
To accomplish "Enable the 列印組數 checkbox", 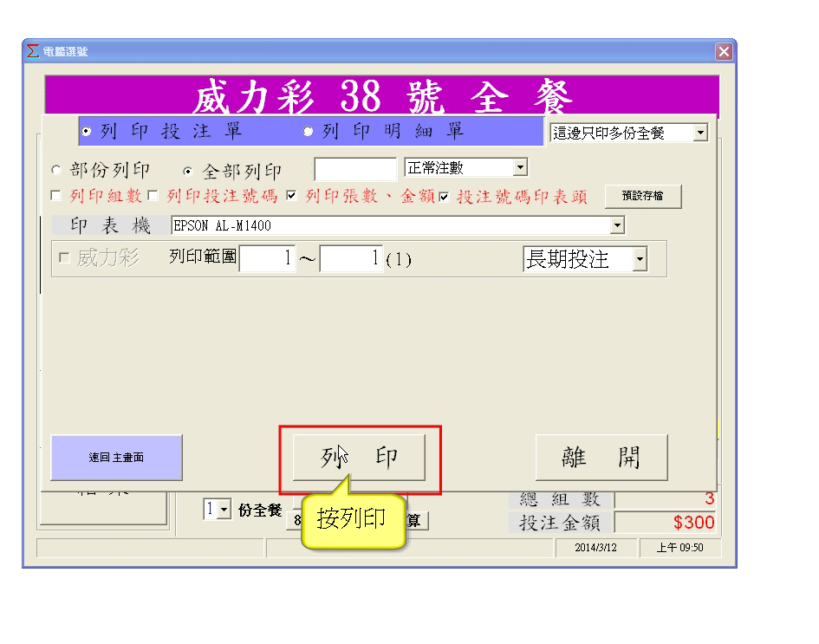I will click(57, 197).
